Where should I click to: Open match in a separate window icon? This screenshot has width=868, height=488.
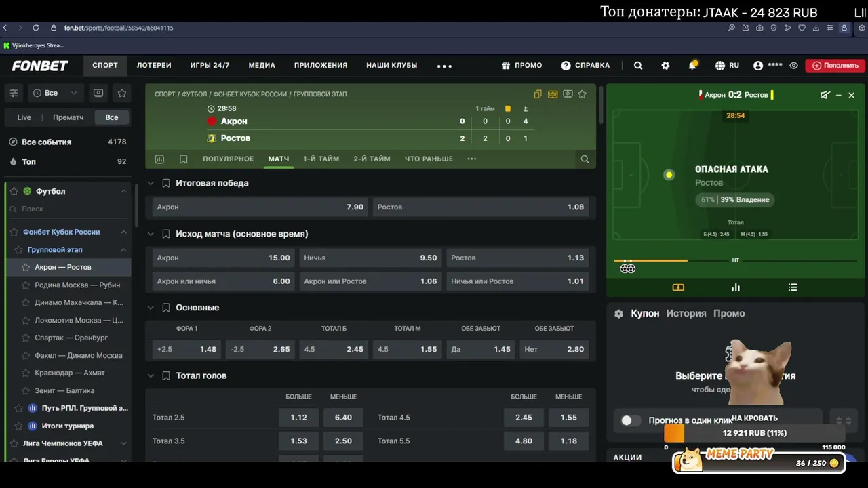(x=538, y=94)
